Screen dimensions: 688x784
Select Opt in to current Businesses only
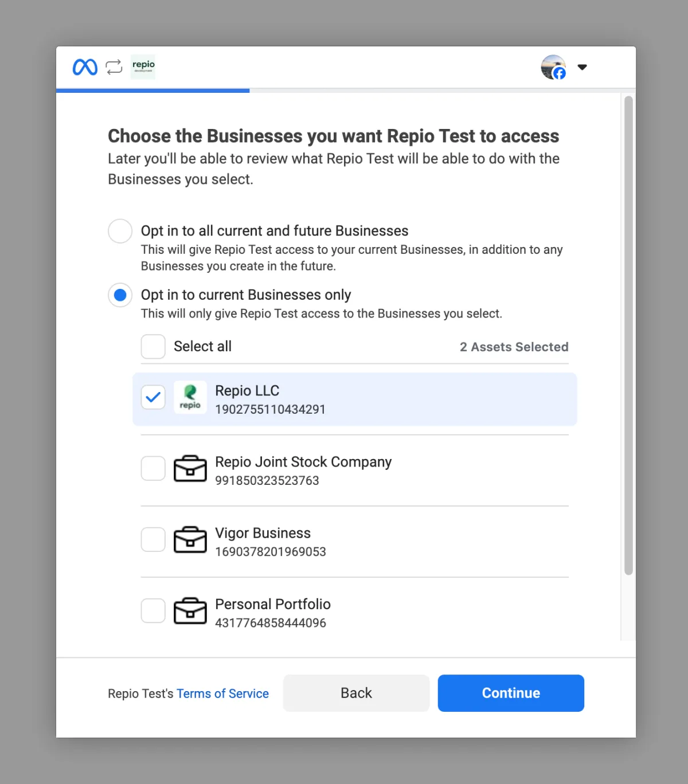[120, 295]
